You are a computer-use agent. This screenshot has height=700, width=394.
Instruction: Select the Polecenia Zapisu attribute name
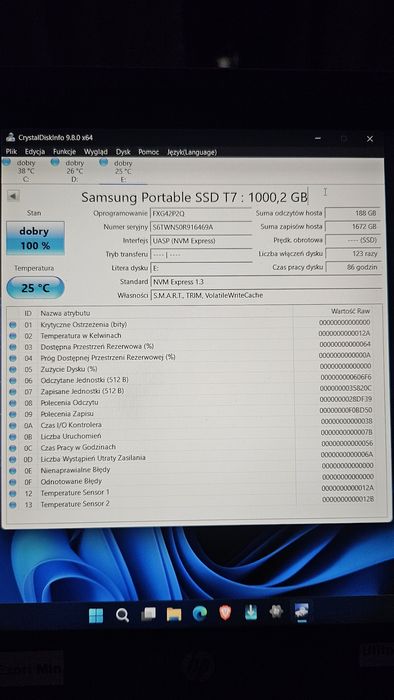67,414
